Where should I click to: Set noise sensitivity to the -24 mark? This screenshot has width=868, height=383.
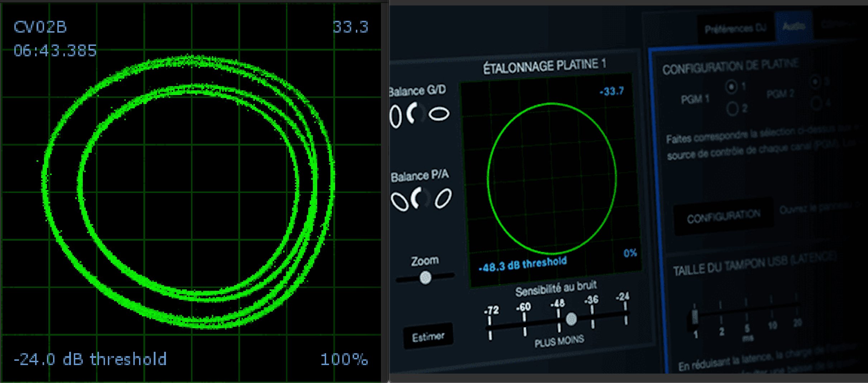pos(625,313)
